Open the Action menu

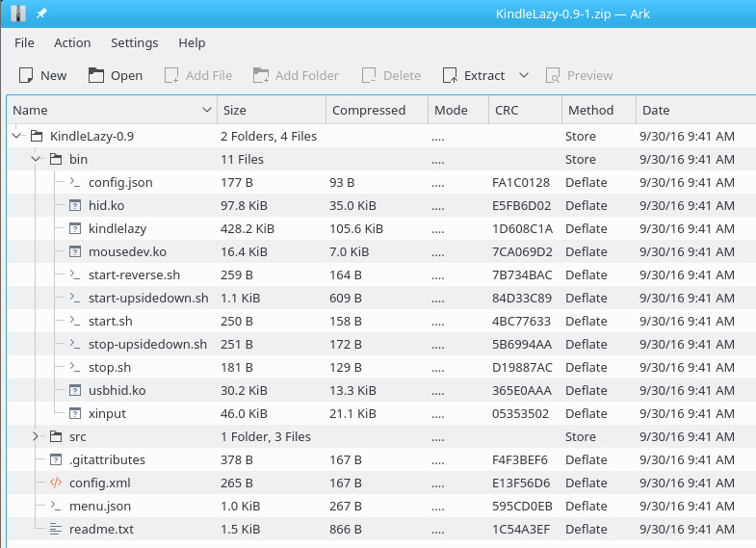point(72,43)
